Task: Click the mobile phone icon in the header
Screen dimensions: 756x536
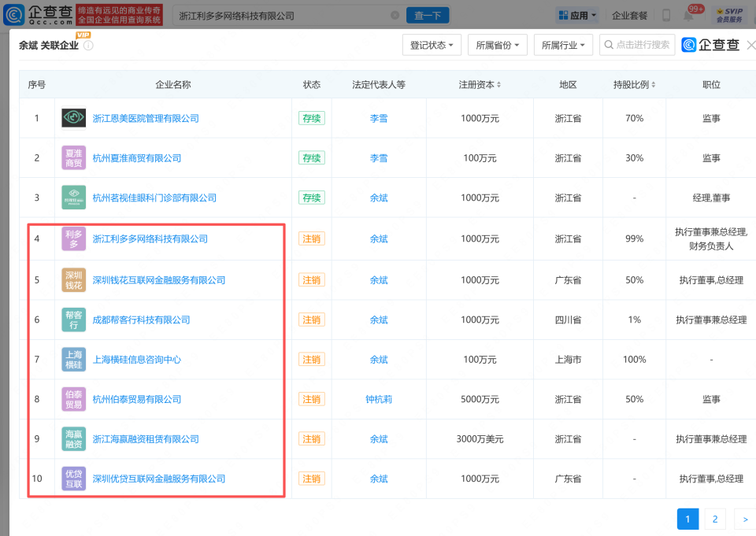Action: pos(666,15)
